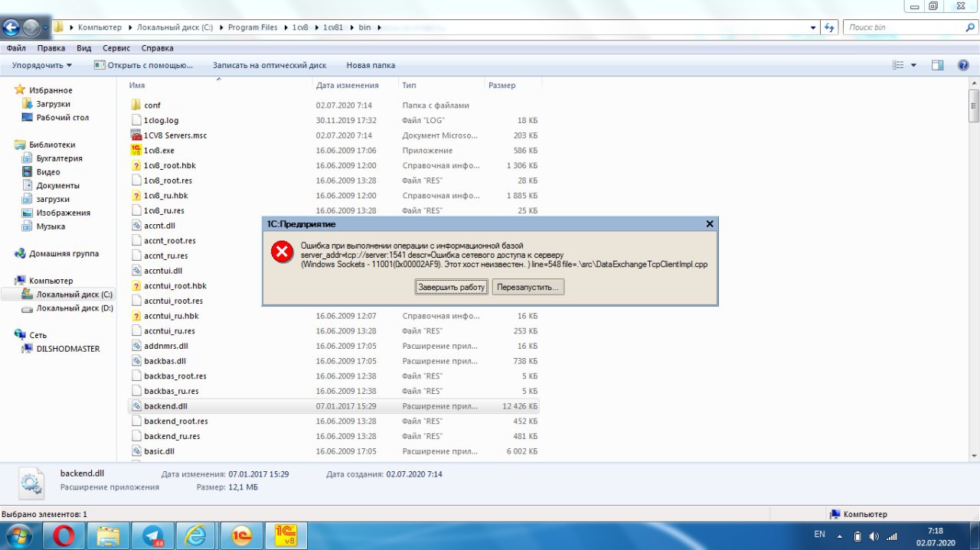Open the Упорядочить dropdown
The image size is (980, 550).
(42, 66)
